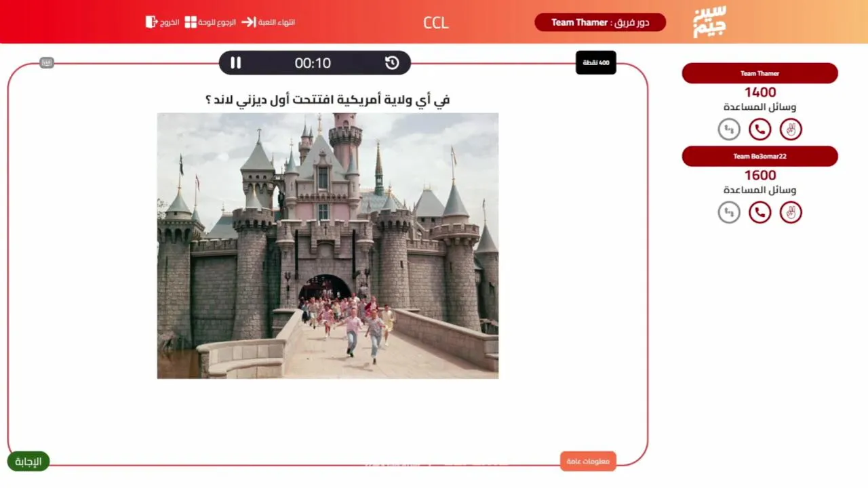Use Team Bo3omar22's phone call lifeline
This screenshot has height=488, width=868.
pos(760,212)
